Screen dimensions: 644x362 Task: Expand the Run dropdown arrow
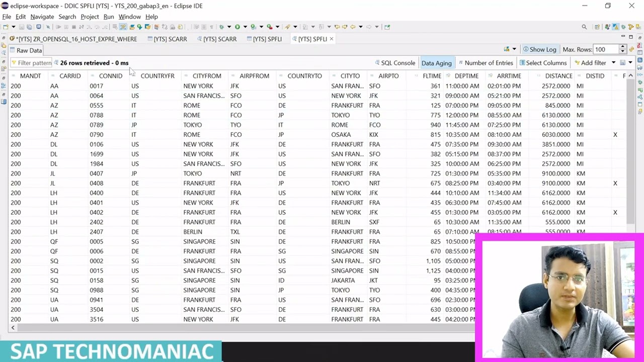245,27
